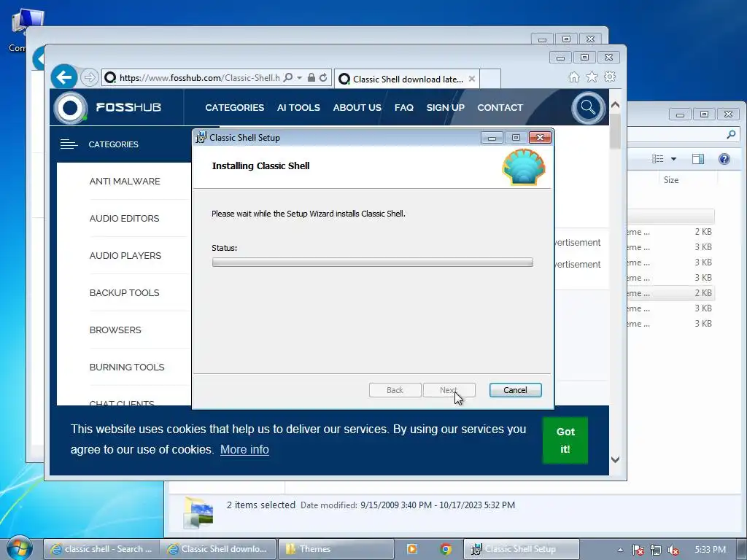Click the 5:33 PM clock

coord(710,550)
